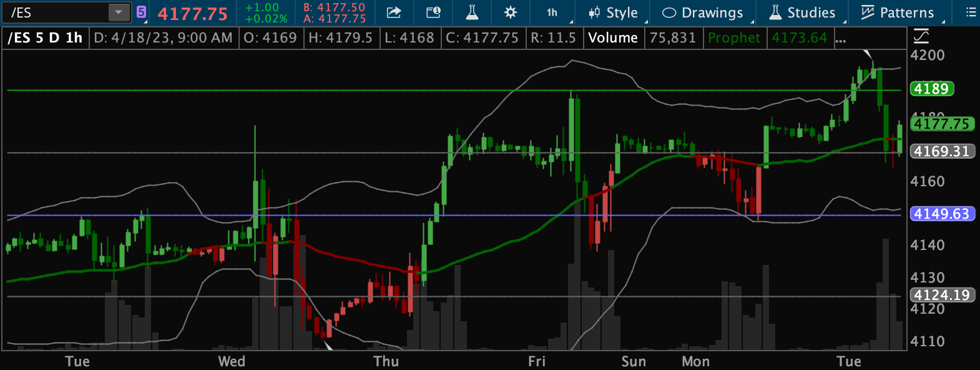Select the grey 4124.19 price level bubble
This screenshot has width=980, height=370.
943,295
